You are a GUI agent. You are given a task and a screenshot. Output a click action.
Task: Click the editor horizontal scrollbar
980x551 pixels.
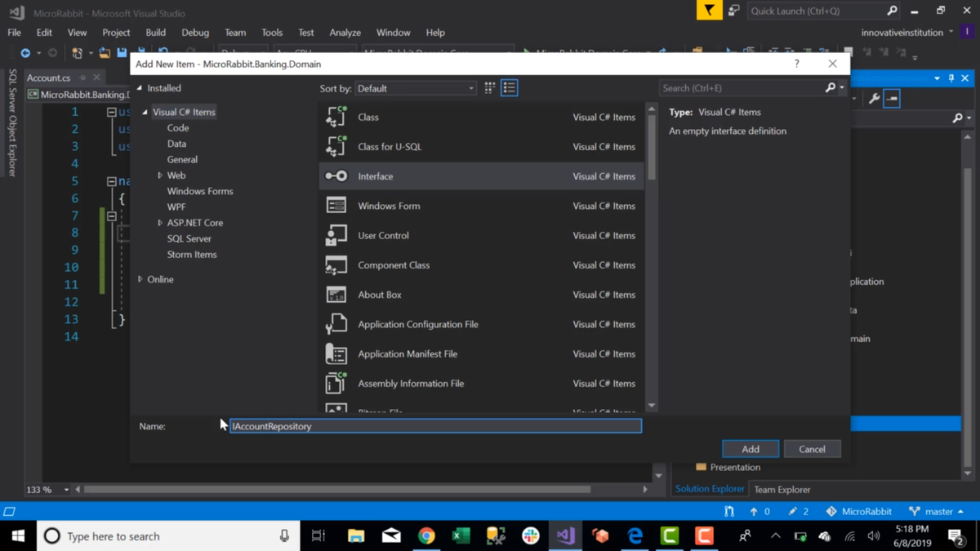coord(337,490)
